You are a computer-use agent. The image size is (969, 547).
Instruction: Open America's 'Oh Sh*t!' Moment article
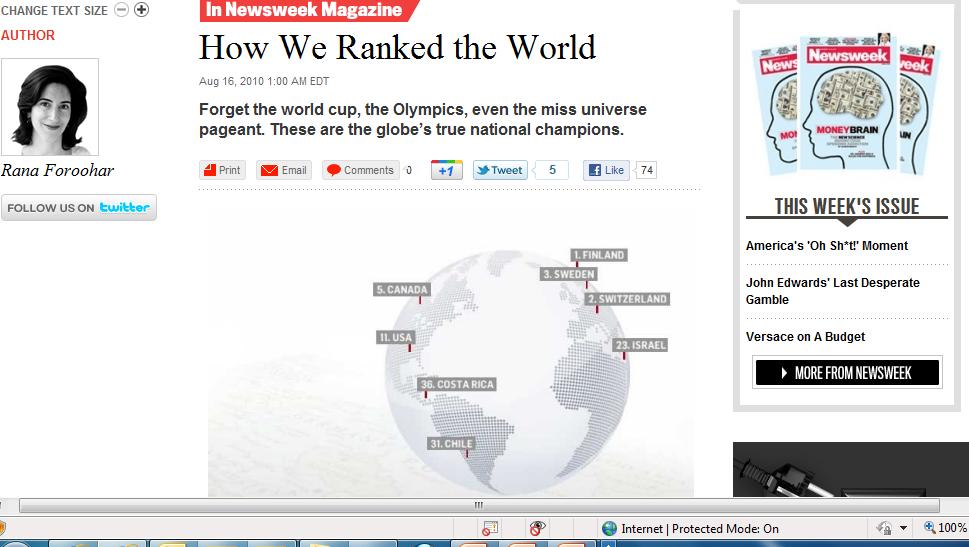click(x=827, y=245)
